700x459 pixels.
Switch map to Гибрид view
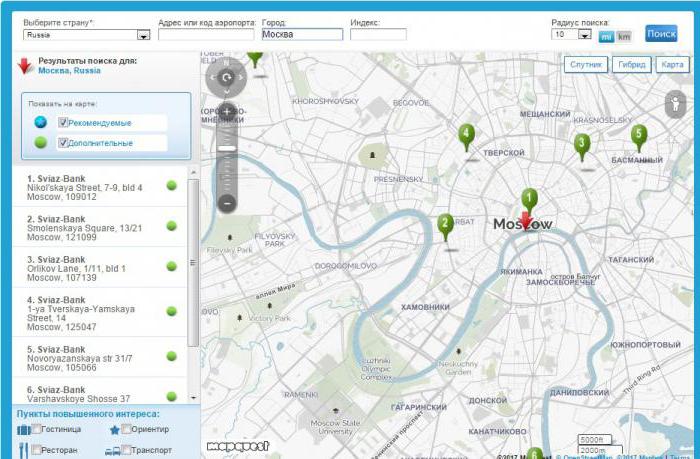pyautogui.click(x=632, y=65)
